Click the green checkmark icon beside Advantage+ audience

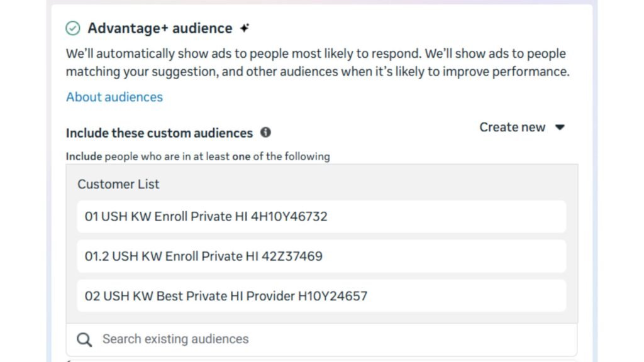(x=74, y=28)
